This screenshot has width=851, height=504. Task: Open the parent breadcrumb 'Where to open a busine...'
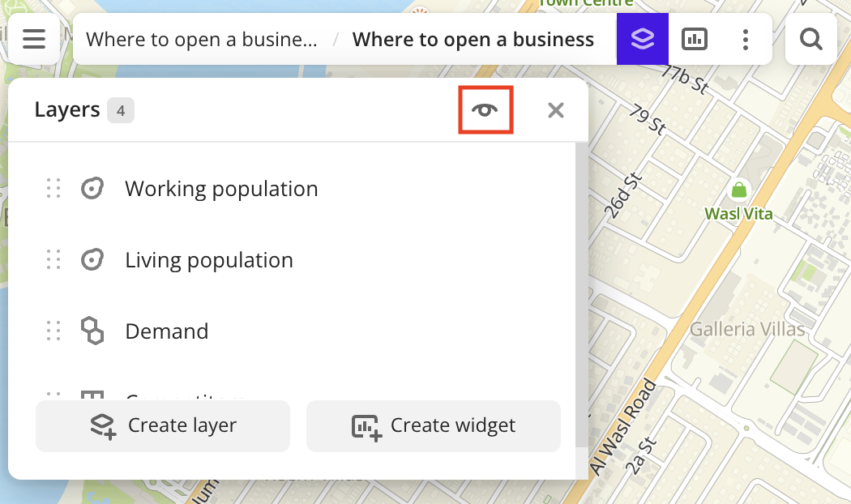pos(202,39)
